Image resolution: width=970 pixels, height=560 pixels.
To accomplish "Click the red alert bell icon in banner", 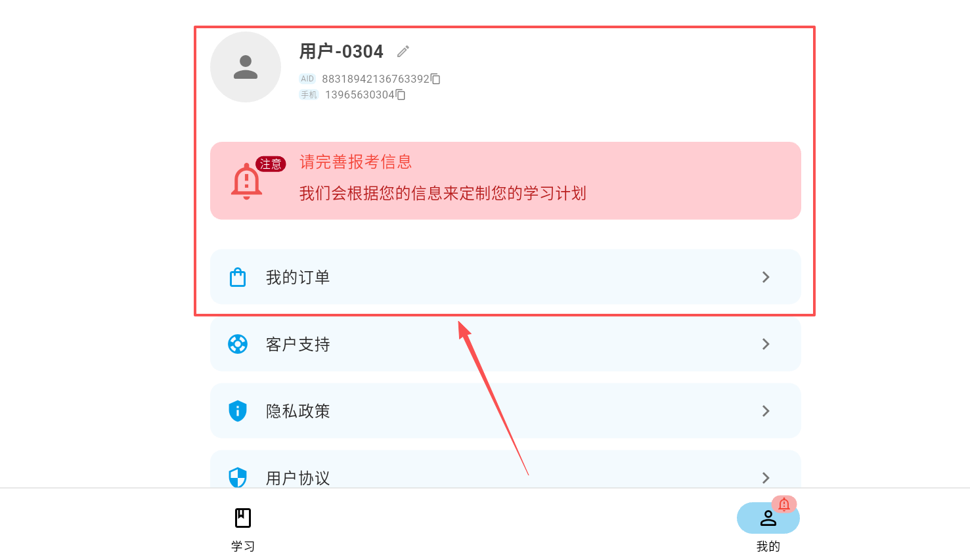I will pos(247,181).
